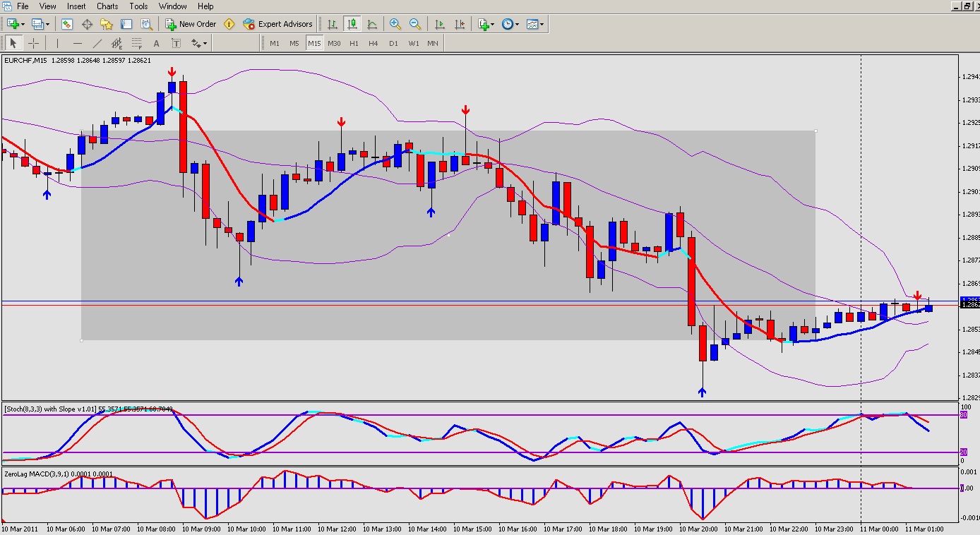Select the Fibonacci Retracement tool
Screen dimensions: 980x535
[x=137, y=43]
